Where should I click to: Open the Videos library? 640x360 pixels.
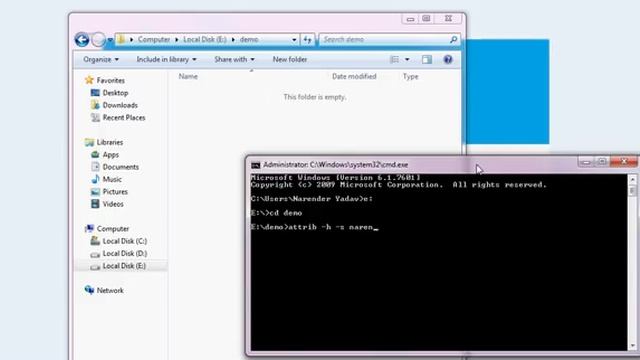[x=113, y=204]
